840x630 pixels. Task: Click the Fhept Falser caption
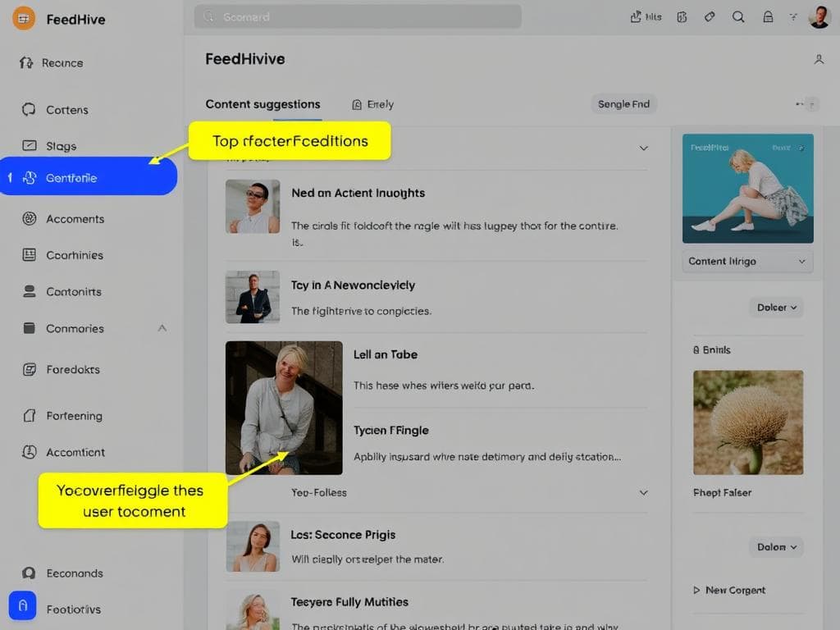tap(722, 492)
